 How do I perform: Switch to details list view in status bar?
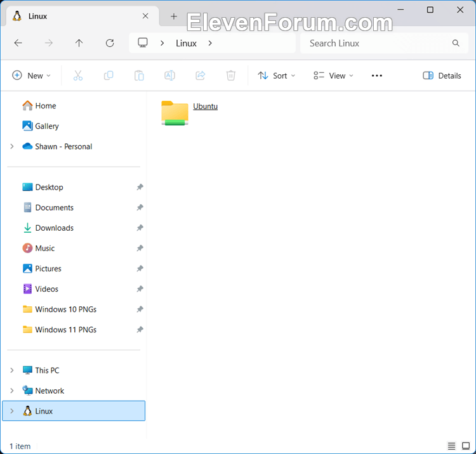[451, 446]
